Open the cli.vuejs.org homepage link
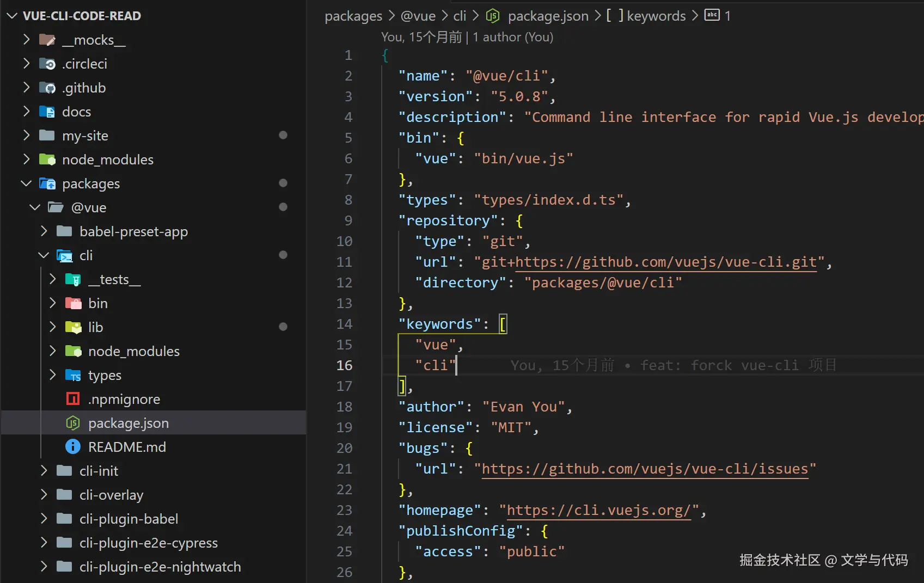This screenshot has height=583, width=924. [598, 510]
